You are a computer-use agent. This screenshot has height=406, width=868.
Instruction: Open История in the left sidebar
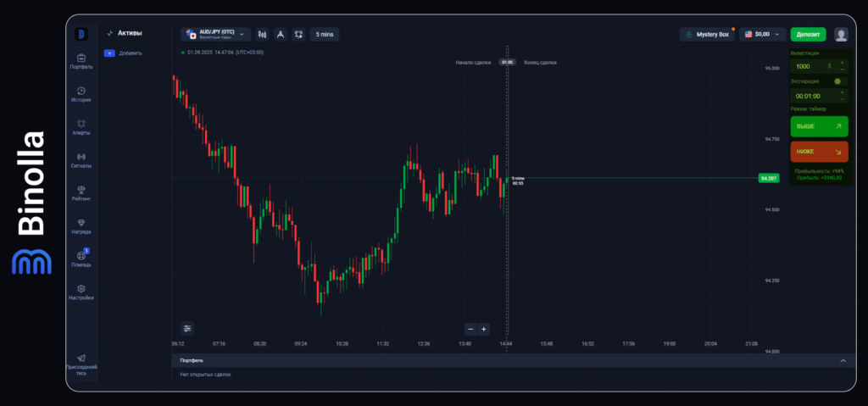[x=81, y=92]
